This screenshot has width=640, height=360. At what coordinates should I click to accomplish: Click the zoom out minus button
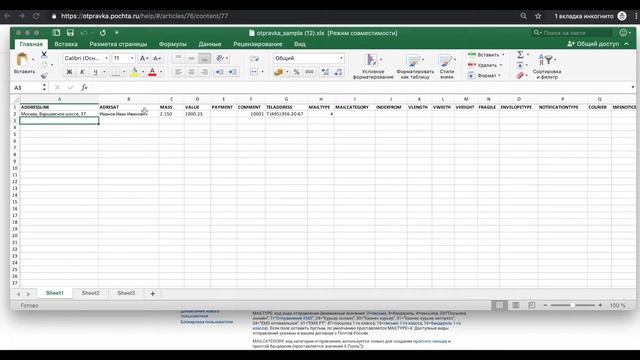point(545,305)
